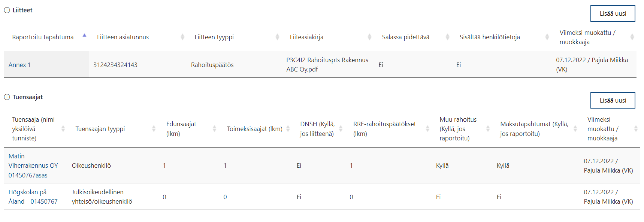The image size is (644, 222).
Task: Sort recipients by Edunsaajat (lkm)
Action: (214, 129)
